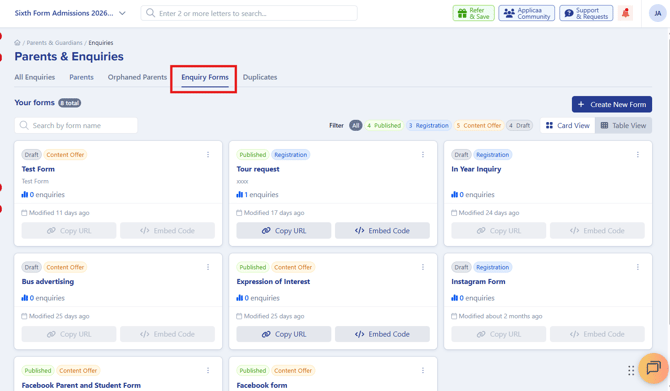Open the Orphaned Parents tab

tap(137, 77)
